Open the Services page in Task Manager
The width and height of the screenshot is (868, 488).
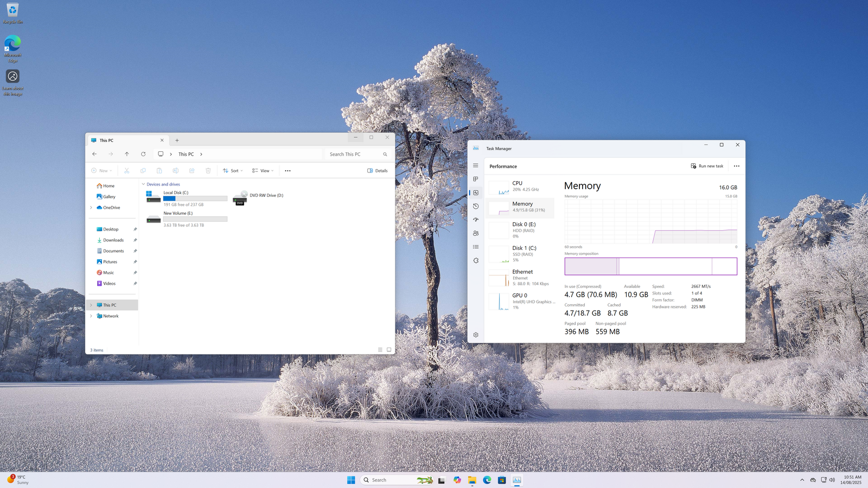click(x=476, y=261)
